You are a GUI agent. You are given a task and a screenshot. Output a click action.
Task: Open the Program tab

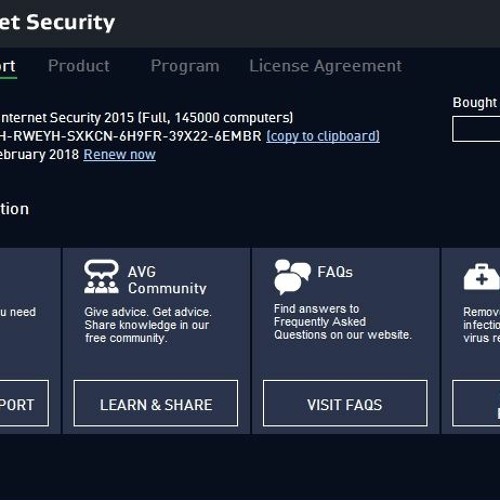[x=185, y=66]
